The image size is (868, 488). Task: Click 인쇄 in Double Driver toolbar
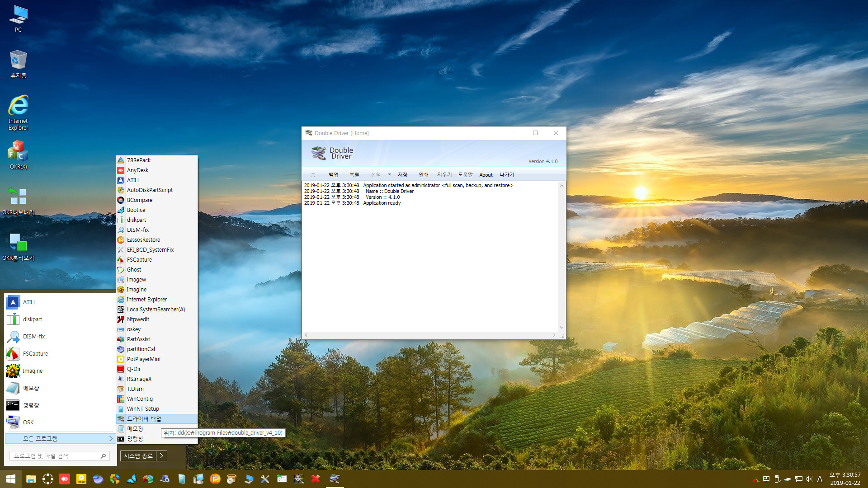click(424, 175)
